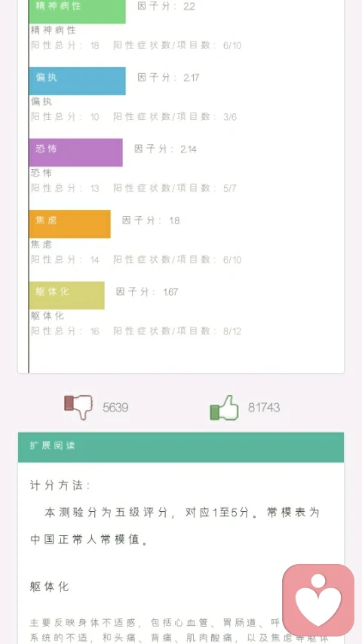362x644 pixels.
Task: Click the 因子分 2.14 label for 恐怖
Action: pos(165,149)
